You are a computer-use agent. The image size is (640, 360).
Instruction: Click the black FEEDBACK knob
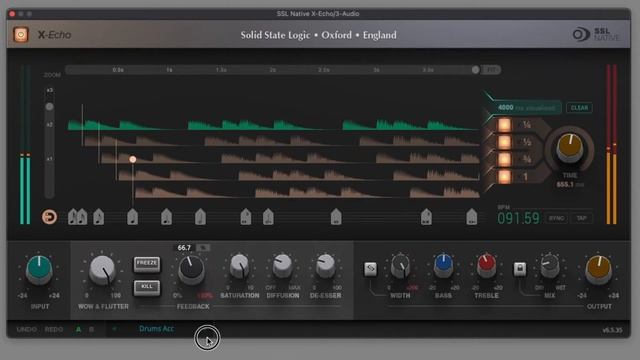point(191,269)
